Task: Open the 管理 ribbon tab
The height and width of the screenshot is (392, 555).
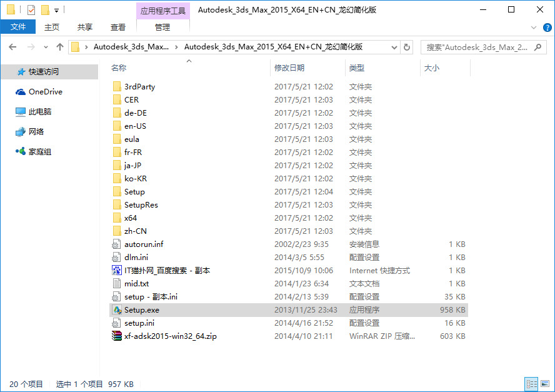Action: pyautogui.click(x=163, y=28)
